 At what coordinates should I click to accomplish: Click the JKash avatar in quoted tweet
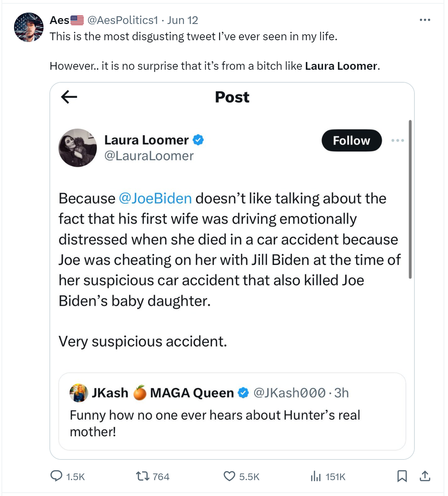coord(79,393)
